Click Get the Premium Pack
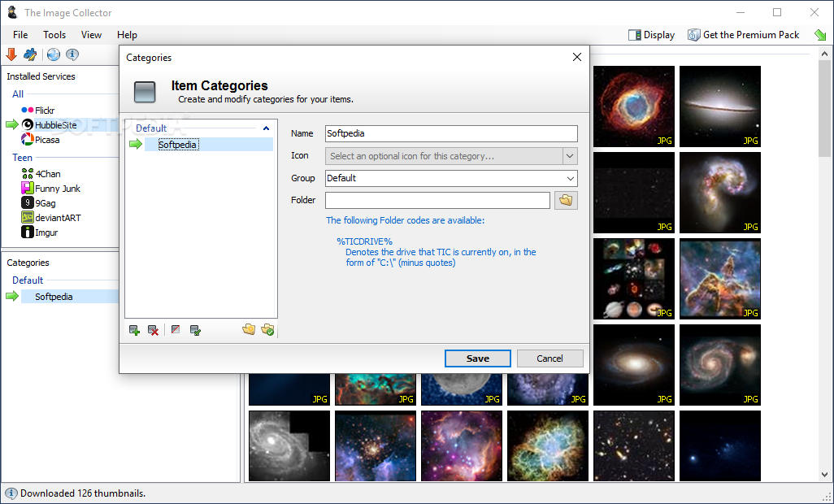 744,35
